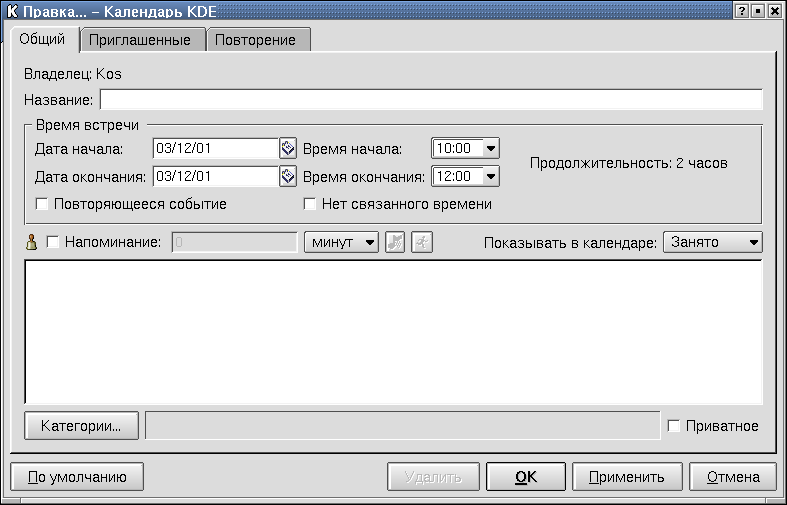
Task: Switch to the Повторение tab
Action: point(258,40)
